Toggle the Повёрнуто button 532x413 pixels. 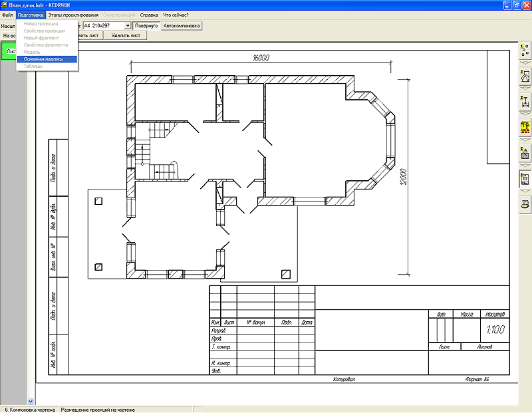coord(146,26)
